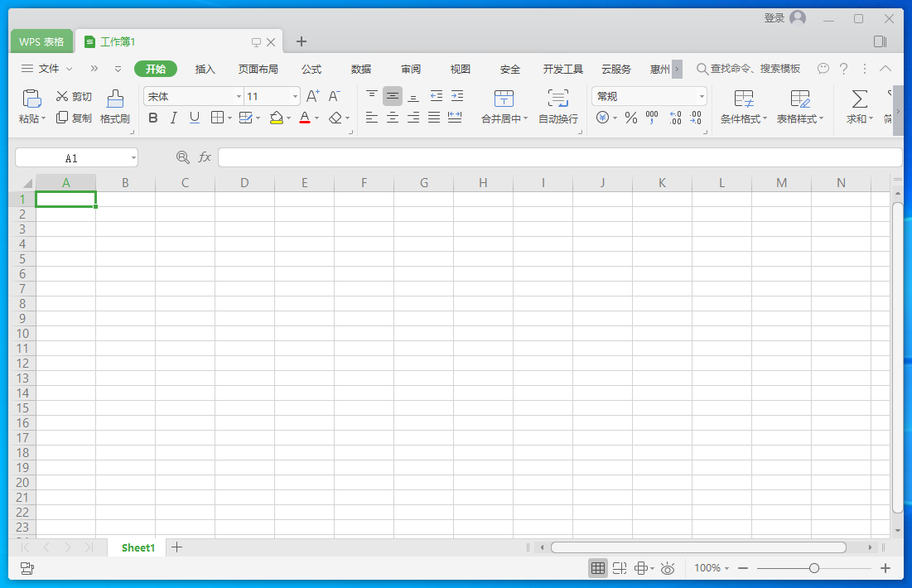
Task: Apply the red font color
Action: tap(305, 118)
